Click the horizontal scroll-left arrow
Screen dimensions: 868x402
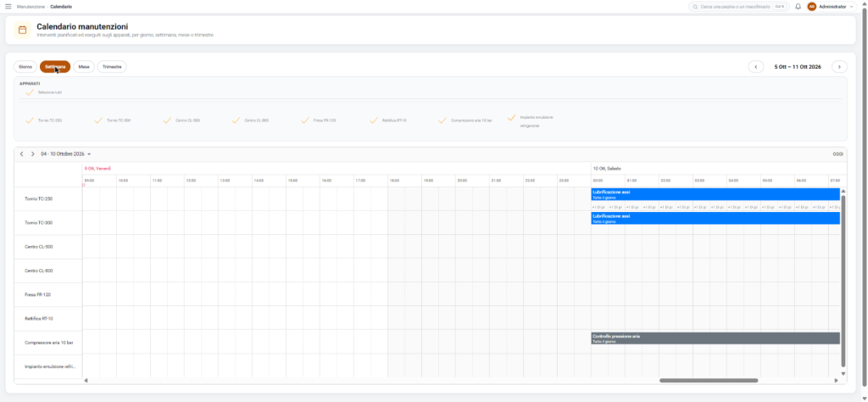(x=86, y=381)
